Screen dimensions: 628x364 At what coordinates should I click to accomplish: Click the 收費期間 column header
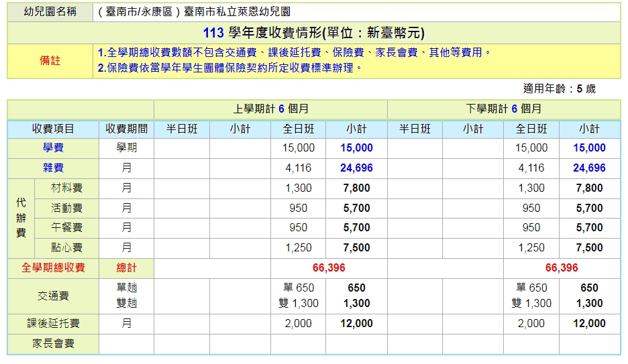(126, 129)
